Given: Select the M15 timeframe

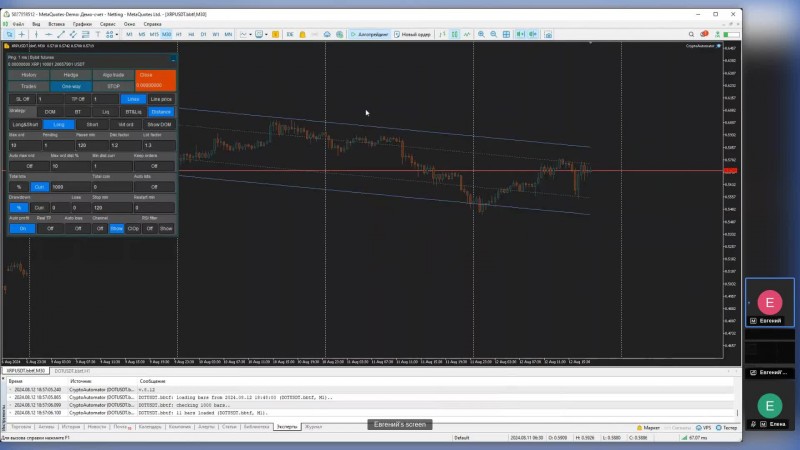Looking at the screenshot, I should (x=154, y=34).
